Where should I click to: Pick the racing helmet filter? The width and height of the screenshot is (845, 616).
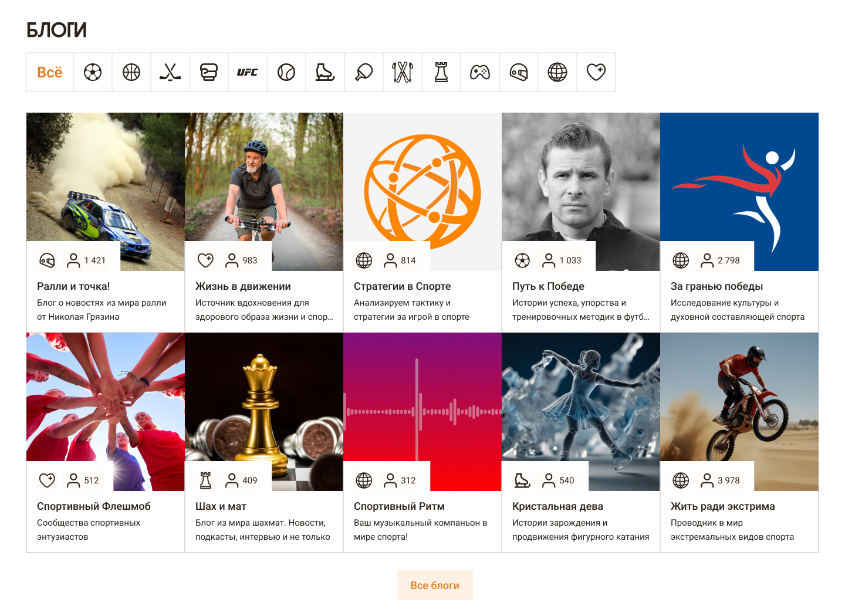pyautogui.click(x=519, y=72)
